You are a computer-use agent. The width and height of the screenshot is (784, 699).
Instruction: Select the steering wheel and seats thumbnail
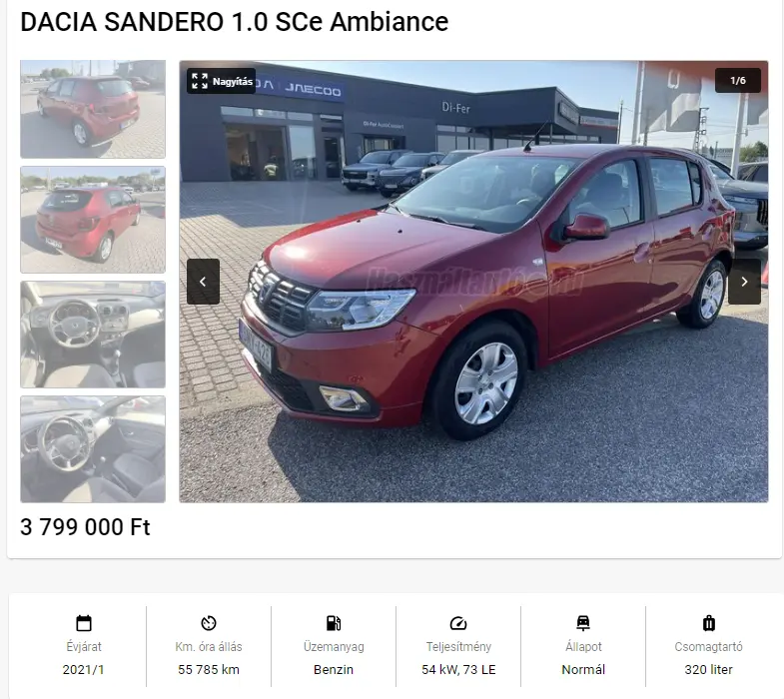tap(93, 449)
